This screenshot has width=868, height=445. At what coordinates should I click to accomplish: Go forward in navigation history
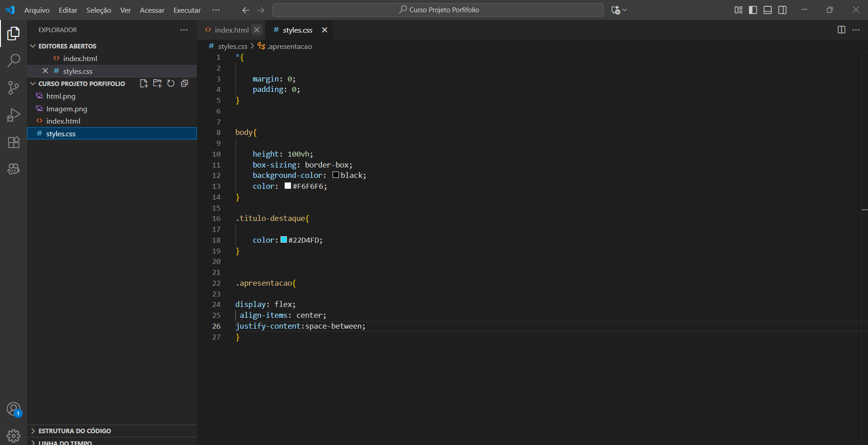(x=261, y=10)
